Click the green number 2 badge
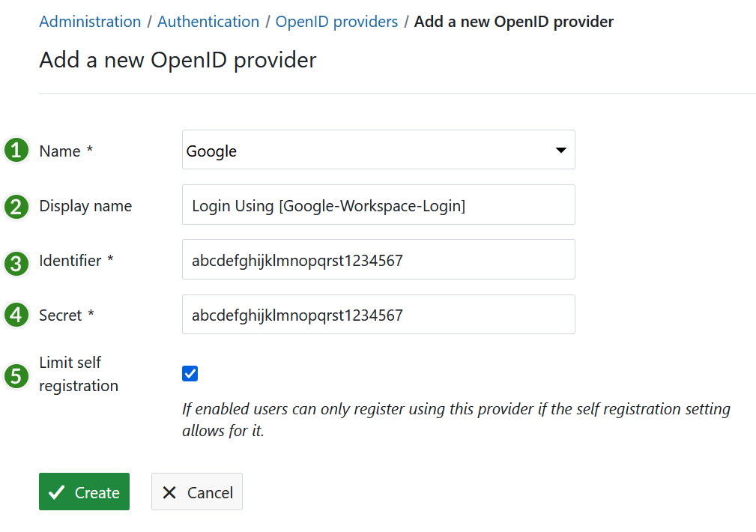This screenshot has width=756, height=532. coord(16,206)
